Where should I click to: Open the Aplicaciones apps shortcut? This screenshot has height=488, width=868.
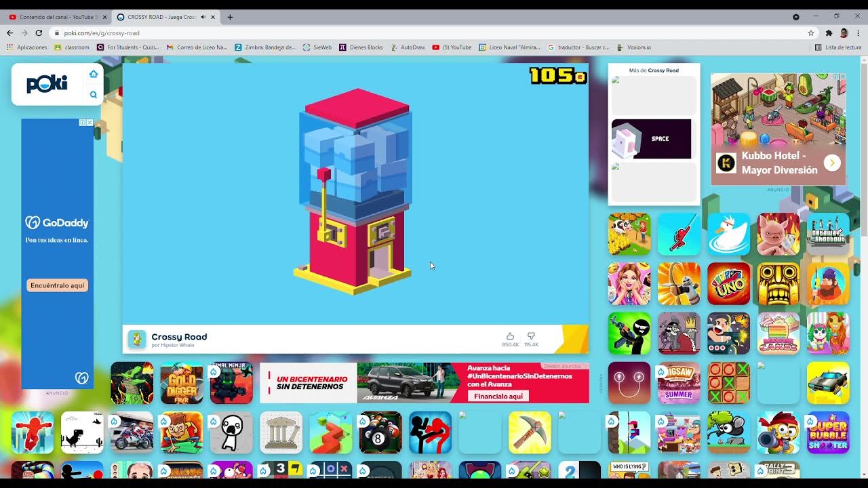tap(27, 47)
